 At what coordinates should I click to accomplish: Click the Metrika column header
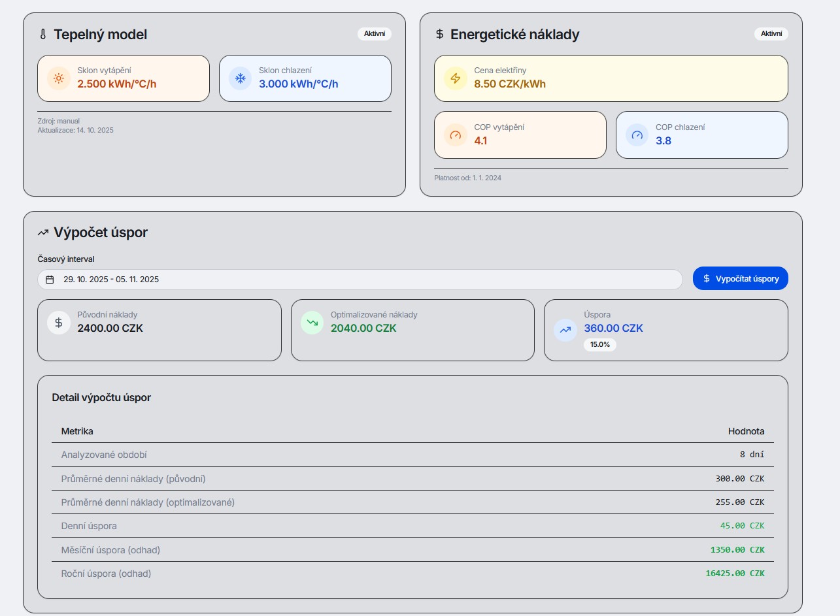coord(77,431)
